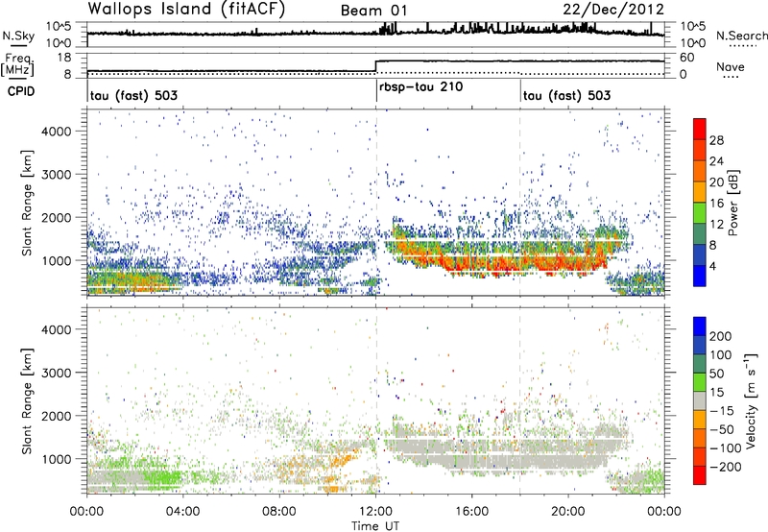Screen dimensions: 768x532
Task: Click the "Nave" legend label
Action: coord(730,66)
